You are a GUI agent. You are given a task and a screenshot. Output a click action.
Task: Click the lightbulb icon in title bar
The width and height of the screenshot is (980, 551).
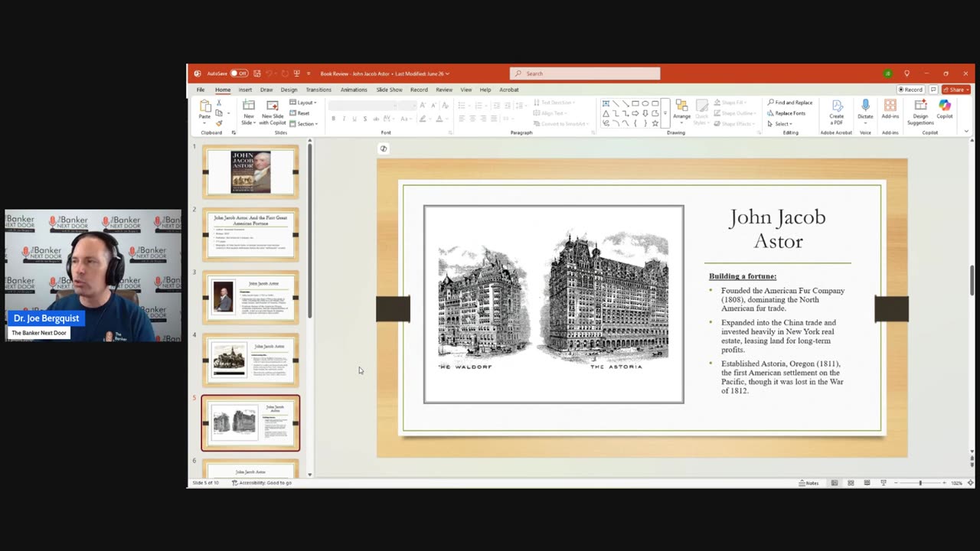coord(906,73)
